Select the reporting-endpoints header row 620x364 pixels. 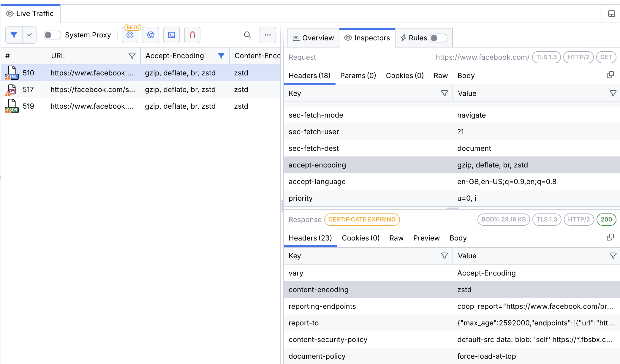[452, 306]
